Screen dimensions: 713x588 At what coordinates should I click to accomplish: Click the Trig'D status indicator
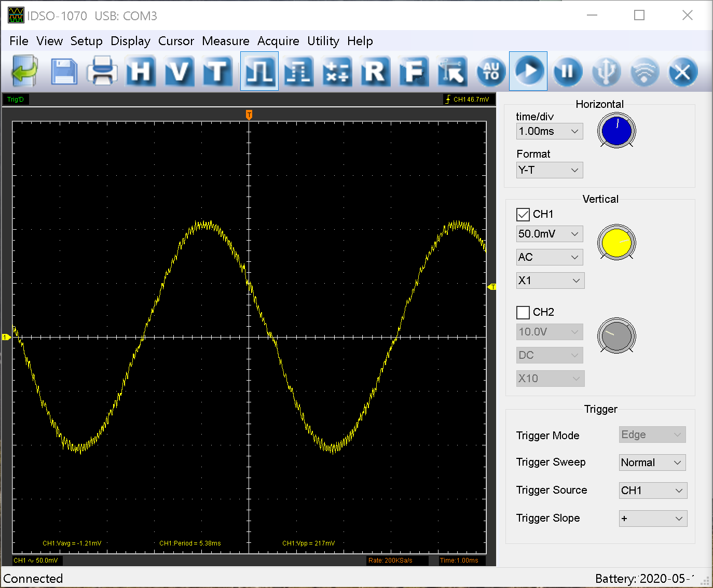[x=16, y=100]
